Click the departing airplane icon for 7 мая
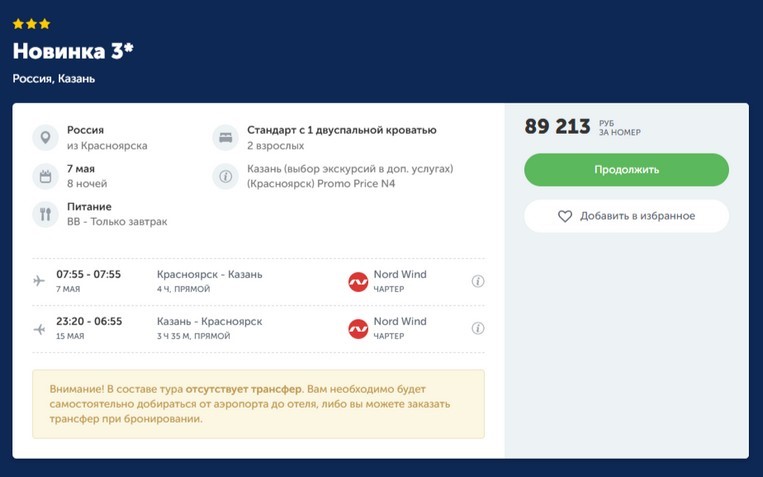Screen dimensions: 763x477 pyautogui.click(x=39, y=281)
